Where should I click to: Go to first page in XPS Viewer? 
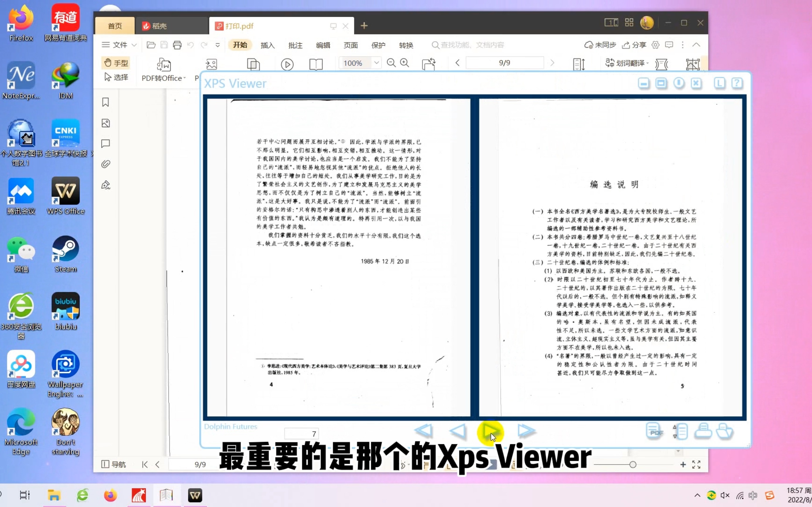click(x=423, y=430)
